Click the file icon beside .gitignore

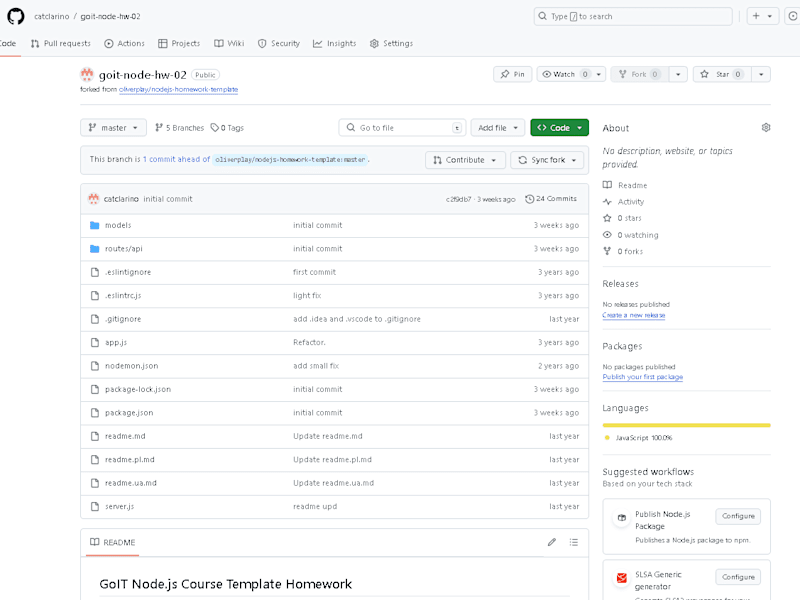94,319
